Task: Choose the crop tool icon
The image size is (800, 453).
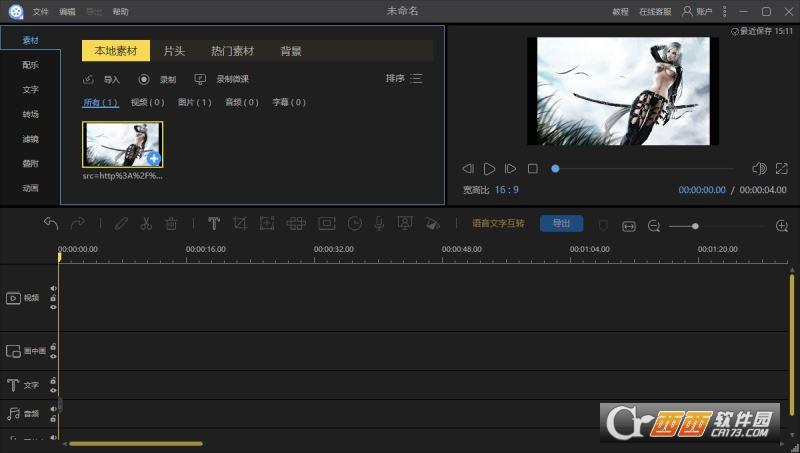Action: click(240, 223)
